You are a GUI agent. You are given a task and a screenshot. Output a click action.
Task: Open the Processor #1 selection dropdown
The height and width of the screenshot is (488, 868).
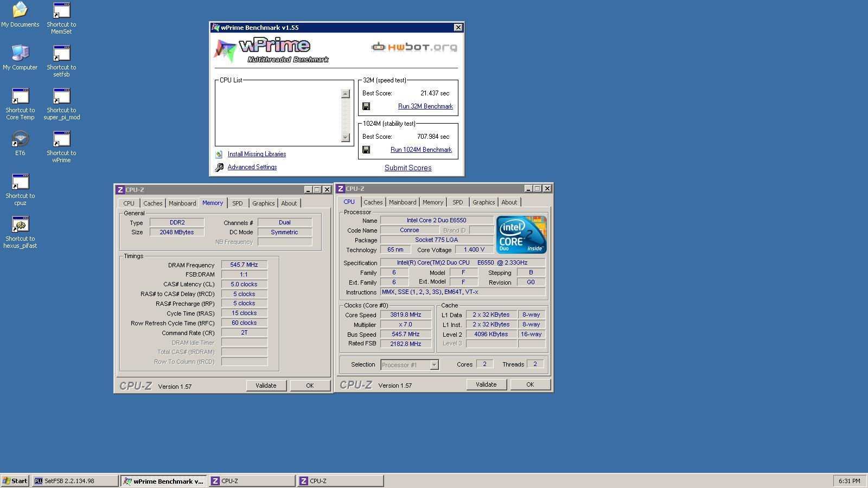[410, 365]
